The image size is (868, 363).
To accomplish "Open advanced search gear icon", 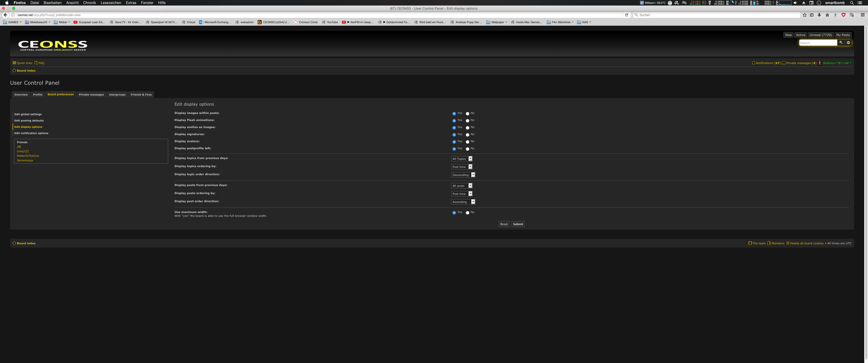I will point(848,42).
